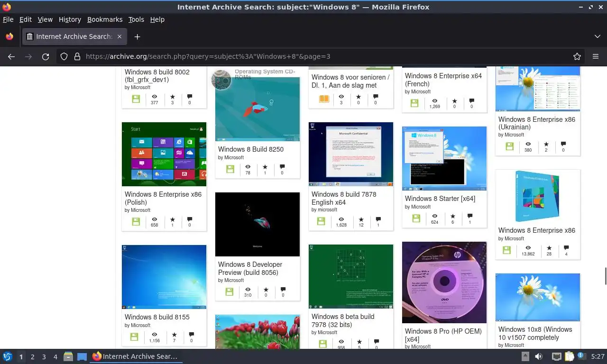Click the floppy icon under Windows 8 Starter [x64]

(416, 218)
